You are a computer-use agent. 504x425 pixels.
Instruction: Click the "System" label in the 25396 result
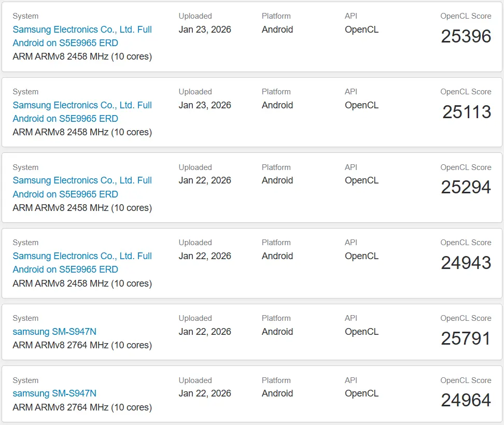(x=25, y=16)
